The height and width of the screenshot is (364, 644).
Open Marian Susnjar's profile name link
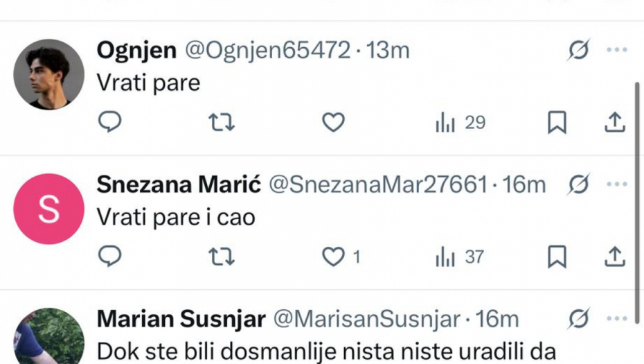181,319
